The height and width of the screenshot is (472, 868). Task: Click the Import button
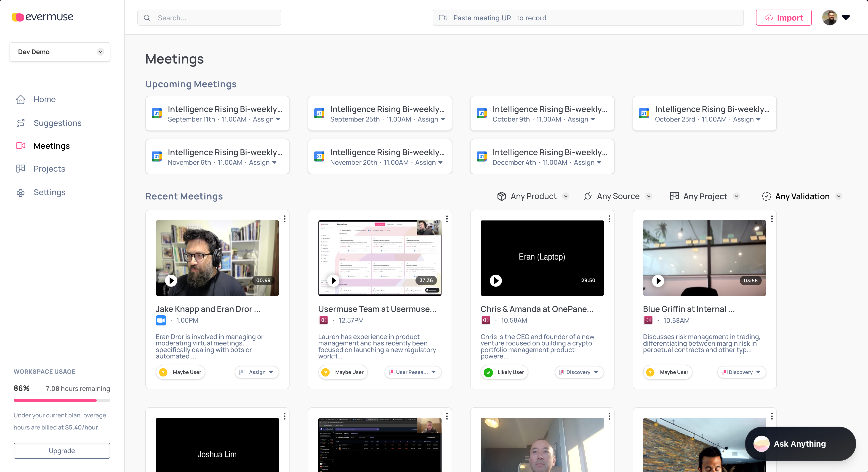(784, 18)
